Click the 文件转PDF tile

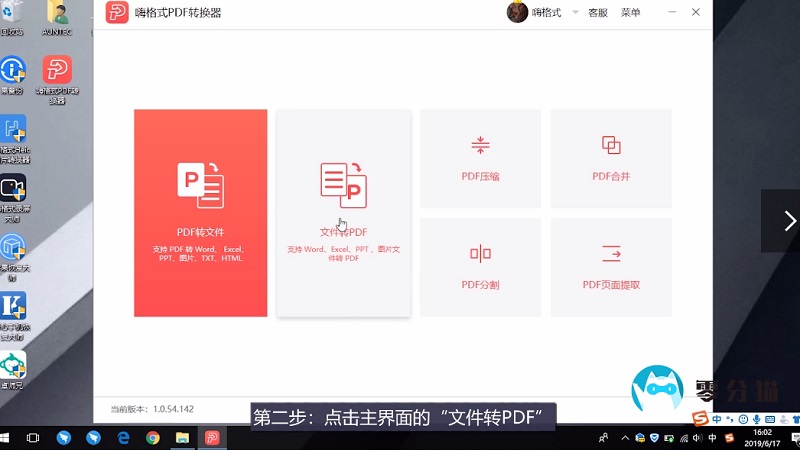pos(343,212)
